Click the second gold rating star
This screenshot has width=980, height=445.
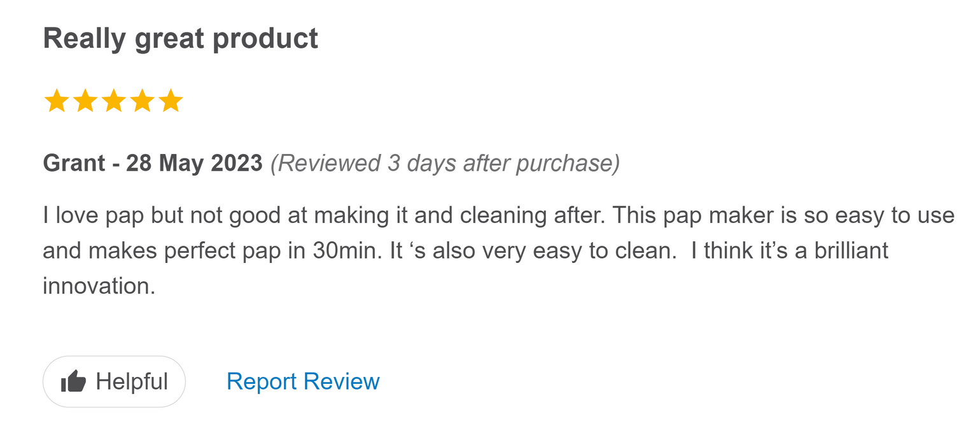(85, 101)
